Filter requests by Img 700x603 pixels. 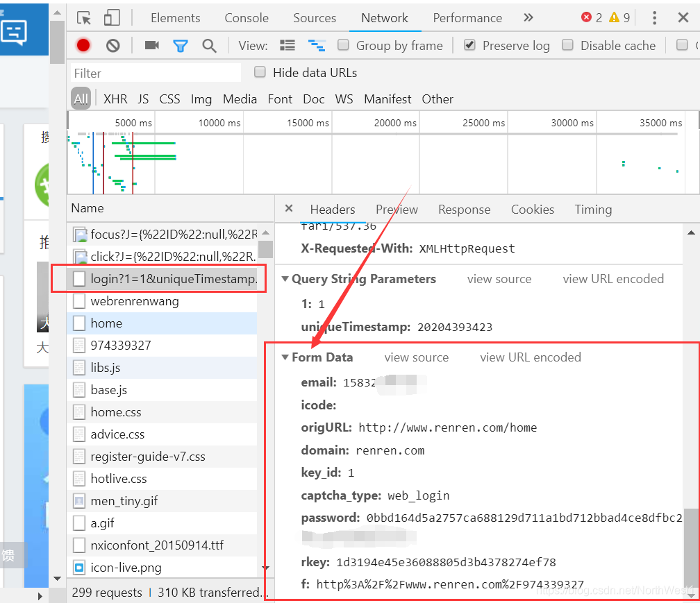pyautogui.click(x=201, y=99)
